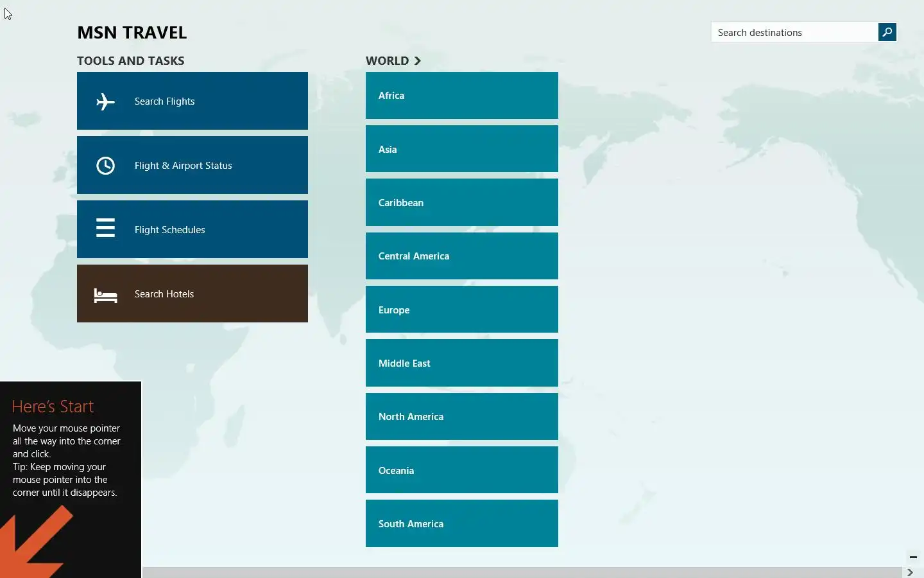
Task: Click the Search destinations input field
Action: [x=794, y=32]
